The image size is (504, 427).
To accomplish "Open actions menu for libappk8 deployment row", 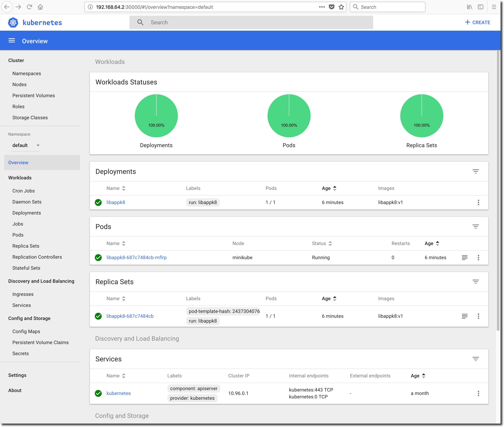I will (478, 202).
